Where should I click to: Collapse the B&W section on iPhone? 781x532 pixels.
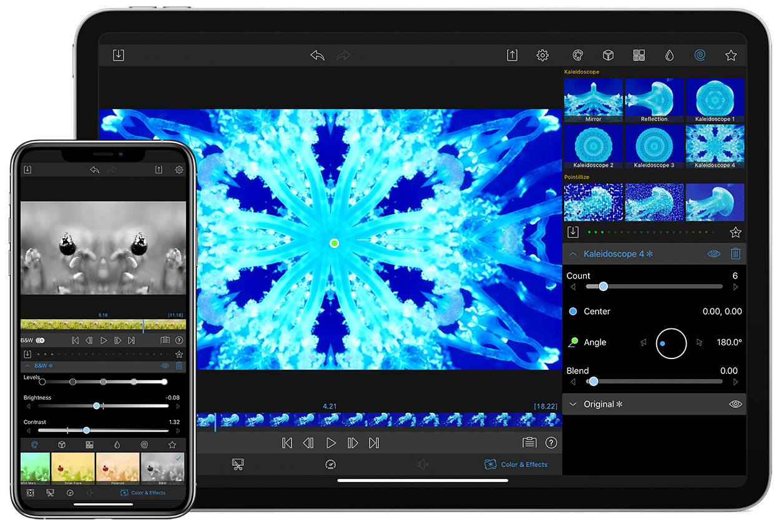tap(27, 365)
